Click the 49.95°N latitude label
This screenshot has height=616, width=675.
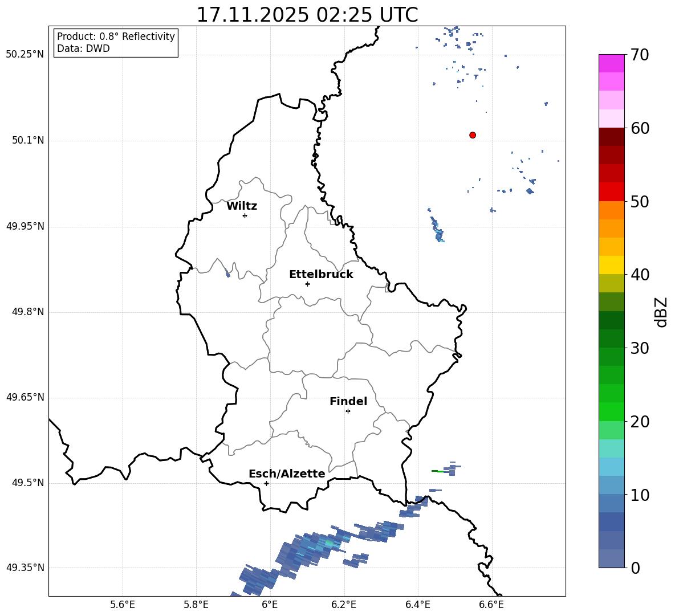point(25,226)
